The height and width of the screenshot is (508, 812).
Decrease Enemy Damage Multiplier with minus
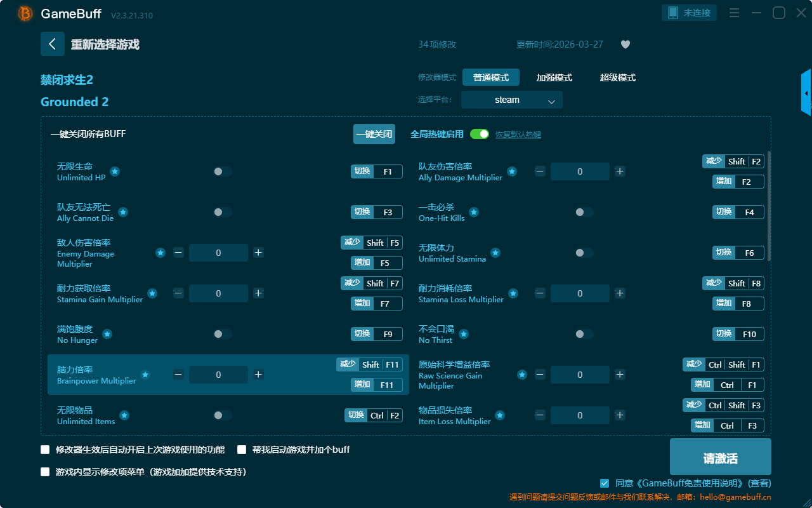178,253
